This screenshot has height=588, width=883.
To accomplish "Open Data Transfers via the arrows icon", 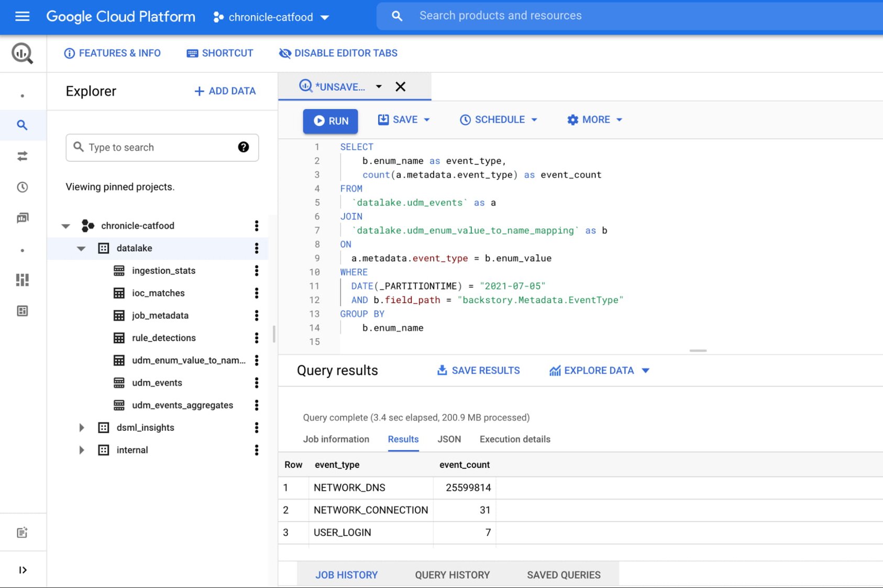I will point(23,156).
